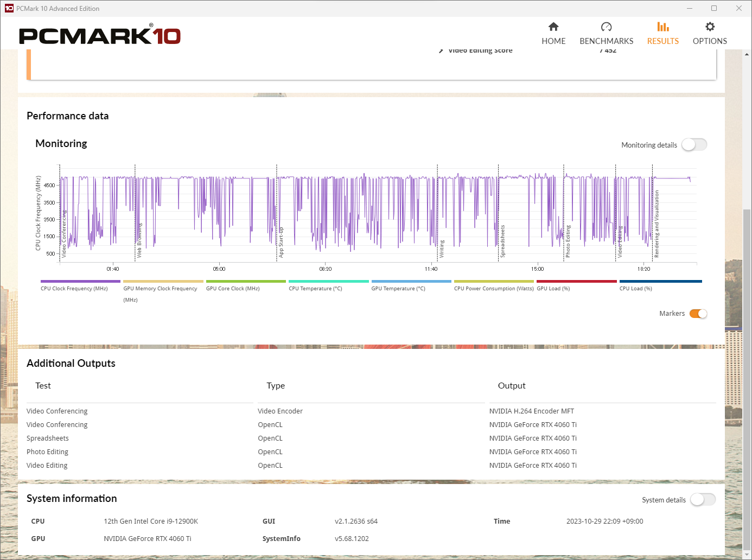Expand the Video Editing Score chevron
Image resolution: width=752 pixels, height=560 pixels.
click(x=441, y=51)
